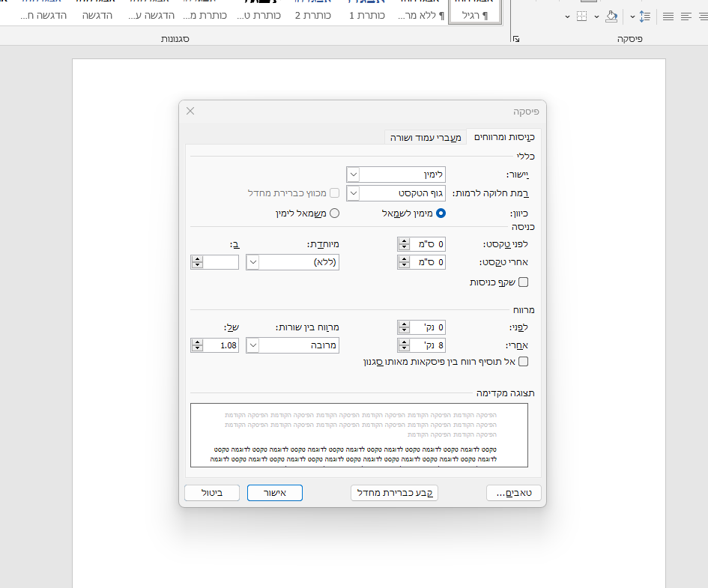708x588 pixels.
Task: Apply the רגיל style from the gallery
Action: point(474,11)
